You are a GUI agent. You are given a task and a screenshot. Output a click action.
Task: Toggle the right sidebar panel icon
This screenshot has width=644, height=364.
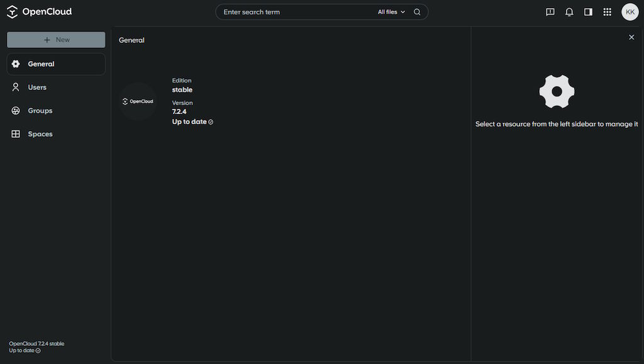coord(588,12)
